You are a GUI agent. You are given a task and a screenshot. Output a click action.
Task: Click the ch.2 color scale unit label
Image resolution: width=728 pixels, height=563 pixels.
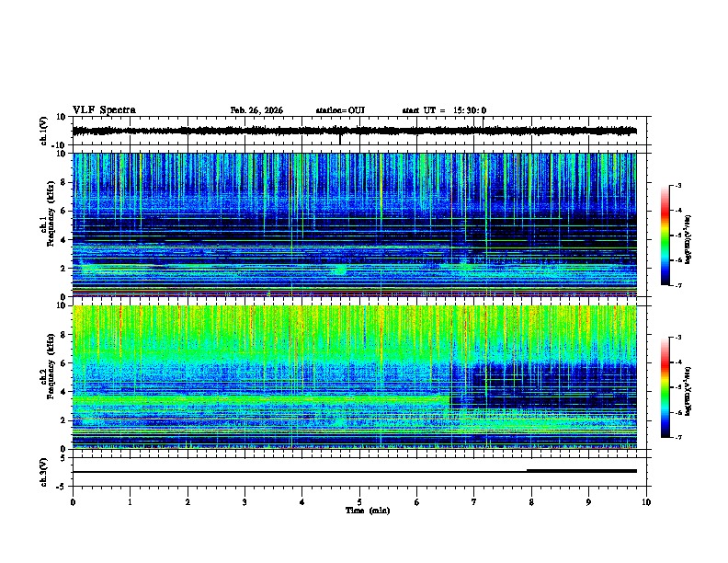[688, 391]
